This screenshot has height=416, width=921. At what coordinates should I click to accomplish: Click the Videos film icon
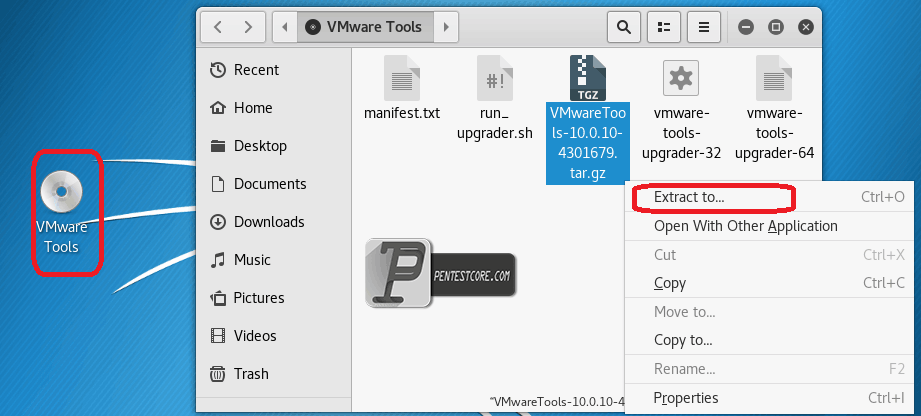pyautogui.click(x=217, y=336)
